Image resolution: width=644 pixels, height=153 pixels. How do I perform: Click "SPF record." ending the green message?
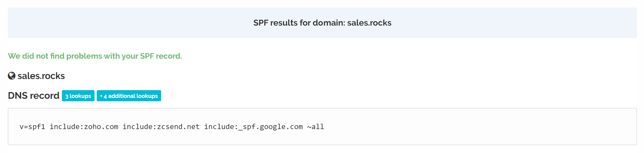click(161, 56)
